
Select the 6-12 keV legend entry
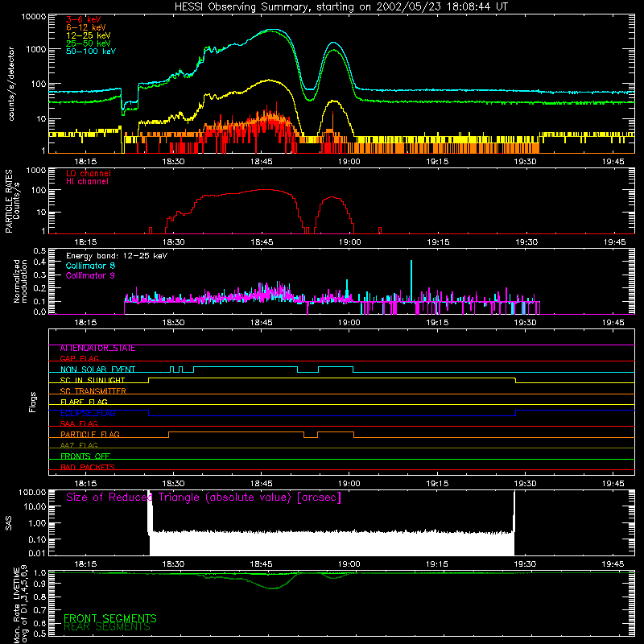(86, 27)
